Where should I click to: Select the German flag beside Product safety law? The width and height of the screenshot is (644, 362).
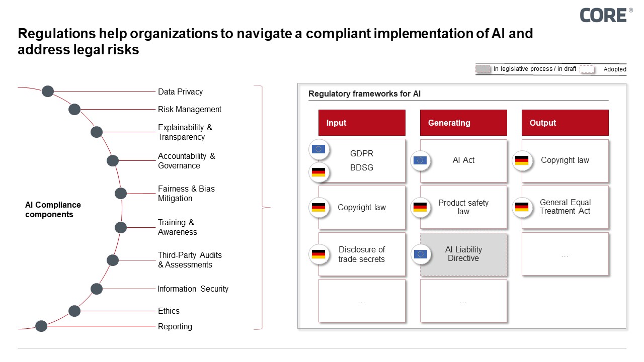421,207
